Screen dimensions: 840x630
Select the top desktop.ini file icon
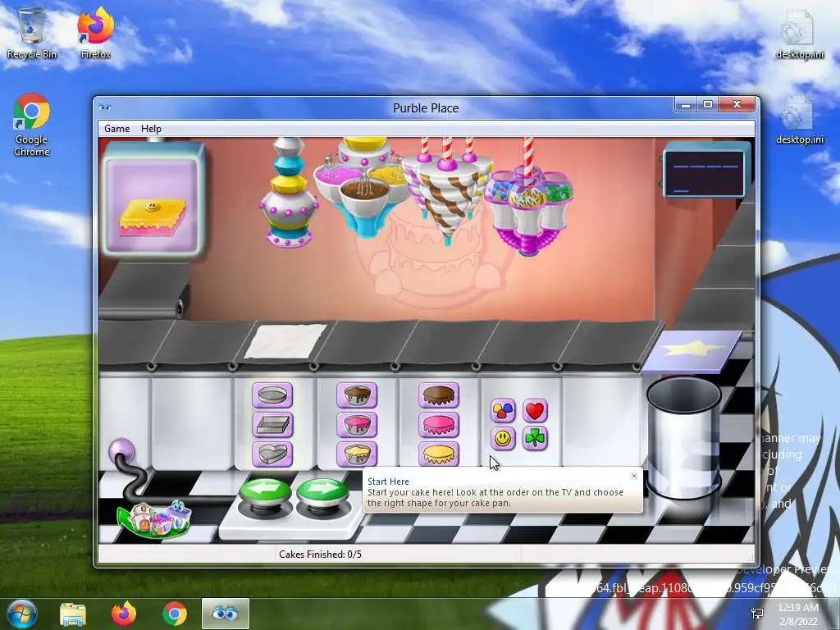(x=800, y=34)
